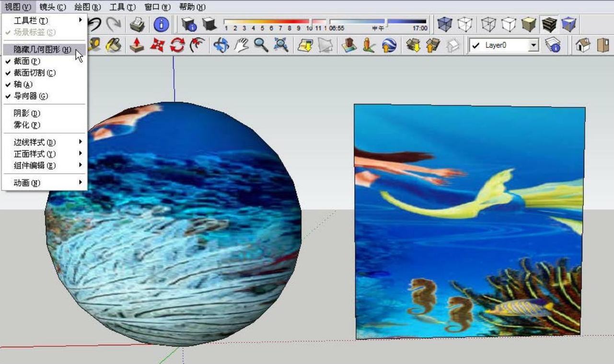Select the Rotate tool

177,45
